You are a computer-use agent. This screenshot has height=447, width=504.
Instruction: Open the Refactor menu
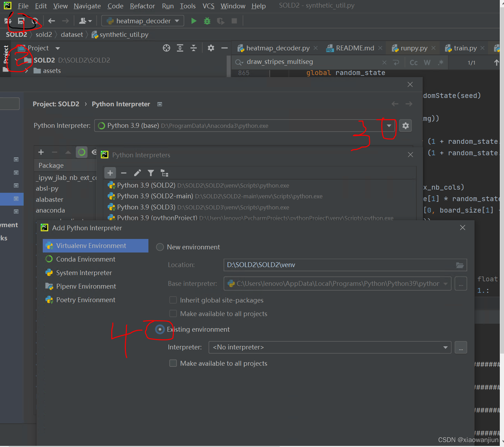142,6
